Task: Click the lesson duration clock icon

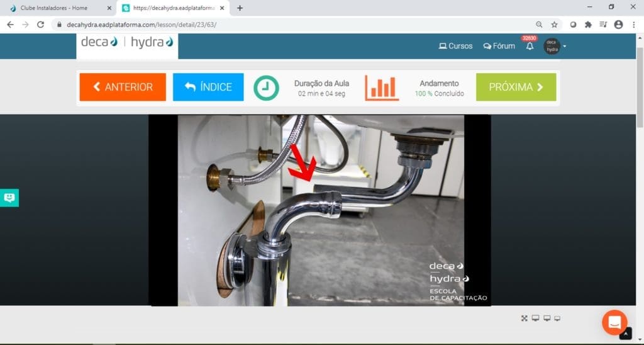Action: coord(266,88)
